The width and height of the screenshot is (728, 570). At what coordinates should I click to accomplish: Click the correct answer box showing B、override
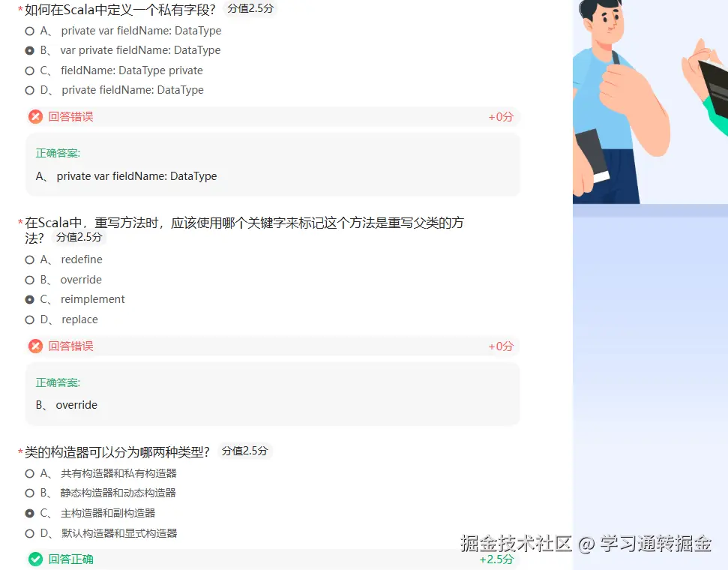click(x=273, y=394)
